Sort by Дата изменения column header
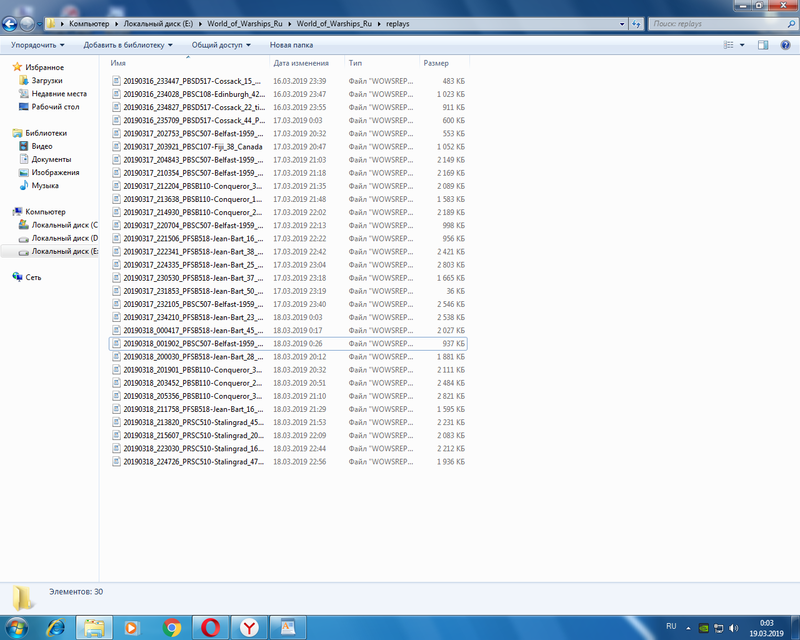The image size is (800, 640). point(307,63)
